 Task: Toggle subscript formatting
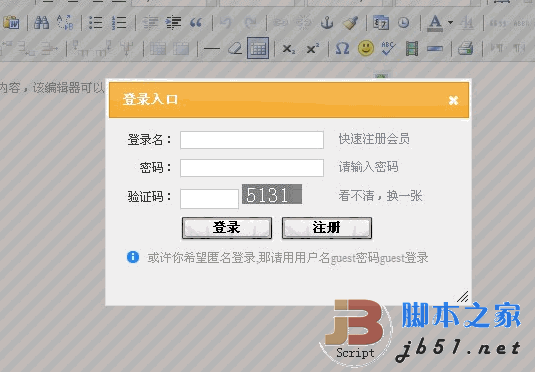tap(289, 49)
